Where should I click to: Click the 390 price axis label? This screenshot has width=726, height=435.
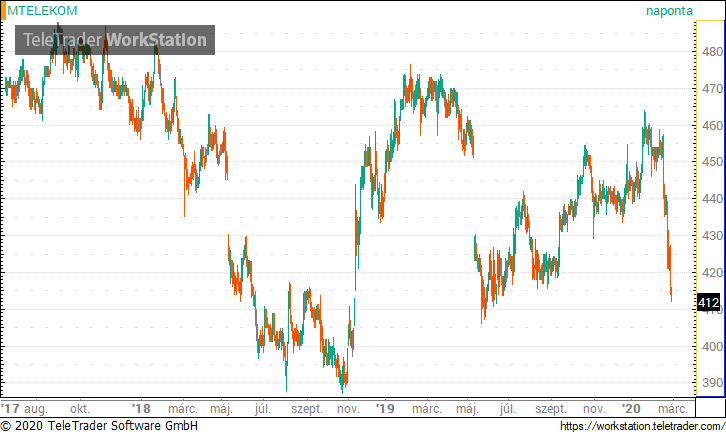[x=712, y=383]
